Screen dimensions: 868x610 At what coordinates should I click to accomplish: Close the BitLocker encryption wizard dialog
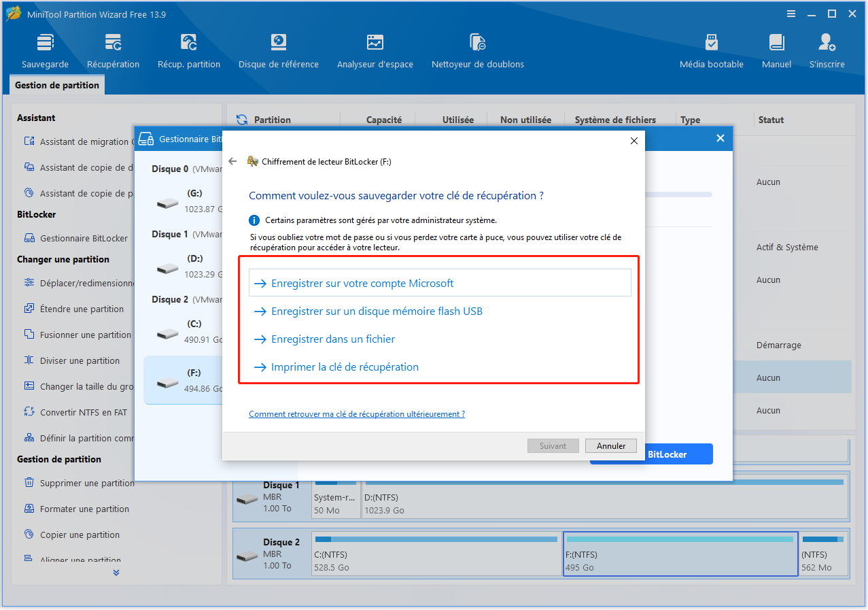click(x=633, y=141)
